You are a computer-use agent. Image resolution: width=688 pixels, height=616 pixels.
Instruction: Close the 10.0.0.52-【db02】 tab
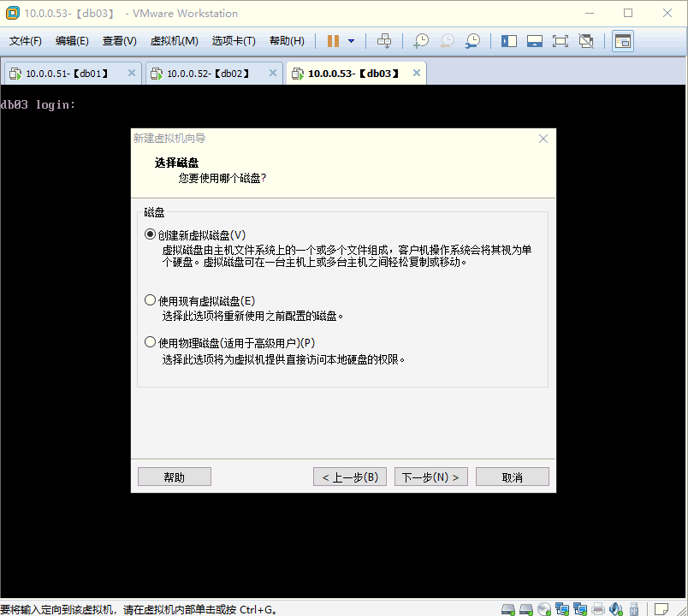273,74
